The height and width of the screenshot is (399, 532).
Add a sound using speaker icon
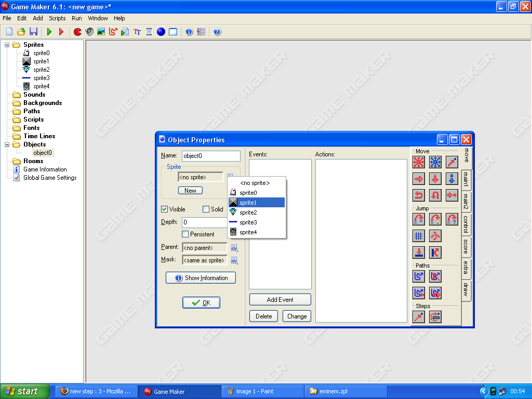point(89,32)
